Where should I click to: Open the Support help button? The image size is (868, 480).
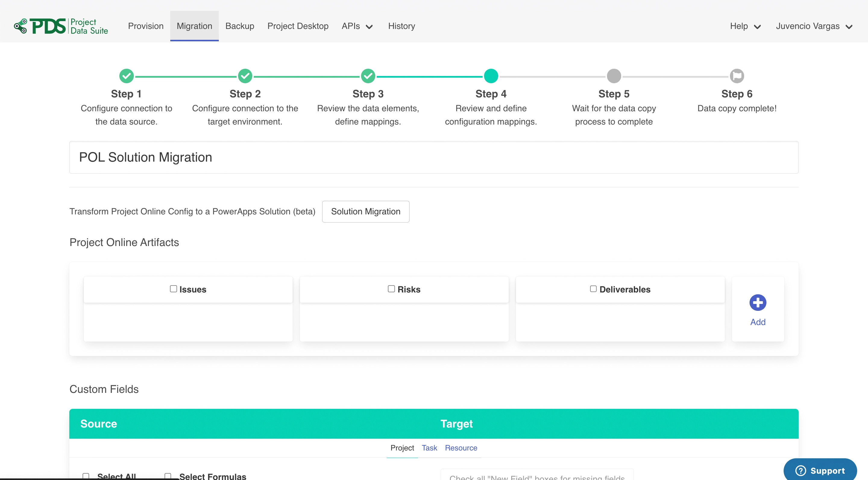819,470
